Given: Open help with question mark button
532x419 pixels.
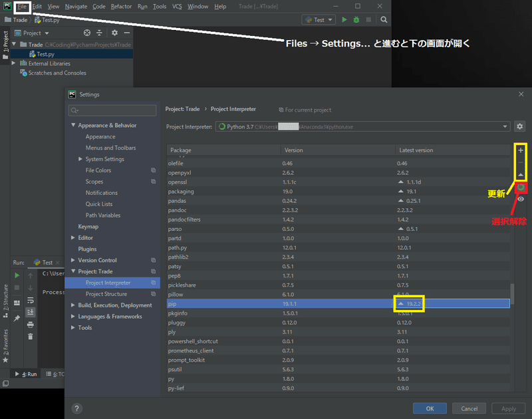Looking at the screenshot, I should pyautogui.click(x=77, y=408).
